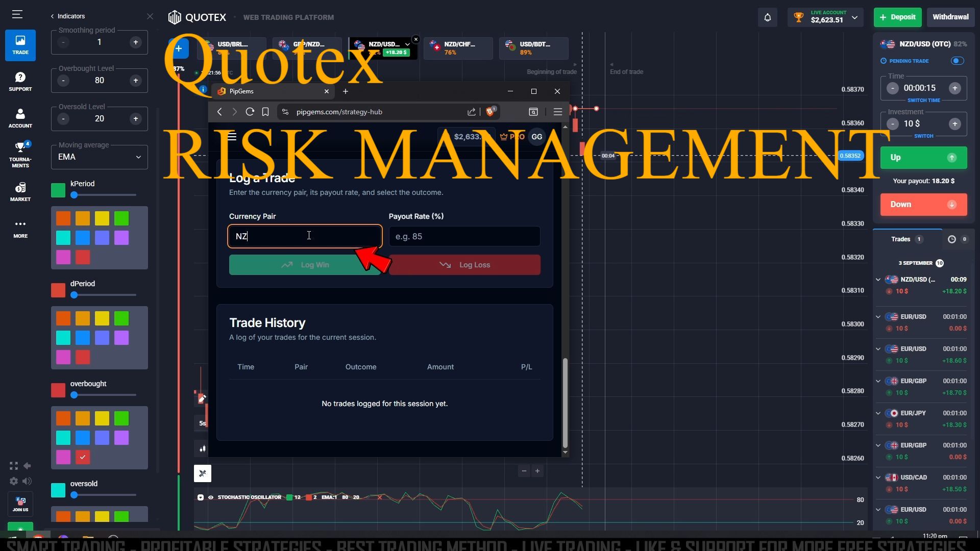Click the Brave shields icon
Screen dimensions: 980x551
point(491,111)
